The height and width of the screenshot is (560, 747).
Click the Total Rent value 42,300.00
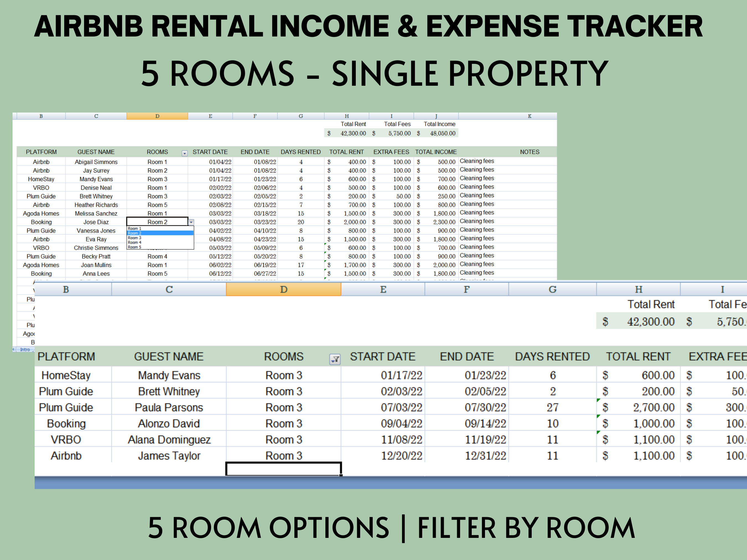tap(353, 133)
